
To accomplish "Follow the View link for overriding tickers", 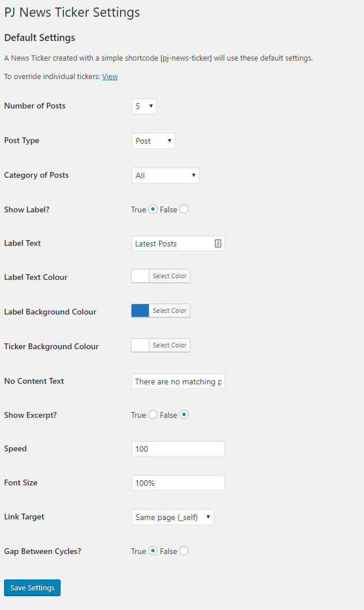I will 110,77.
